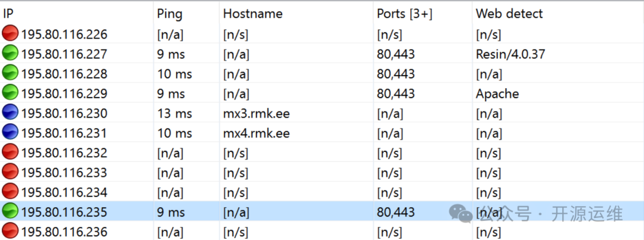Click red status icon for 195.80.116.232

pyautogui.click(x=11, y=152)
